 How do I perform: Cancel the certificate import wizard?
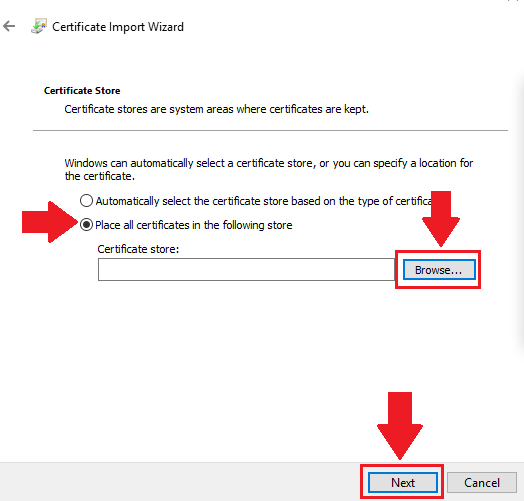pyautogui.click(x=482, y=482)
